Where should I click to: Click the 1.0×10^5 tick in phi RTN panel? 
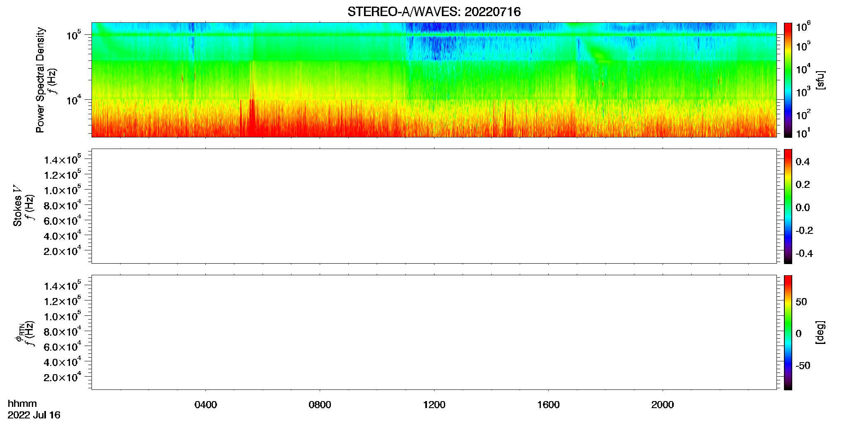(x=62, y=316)
